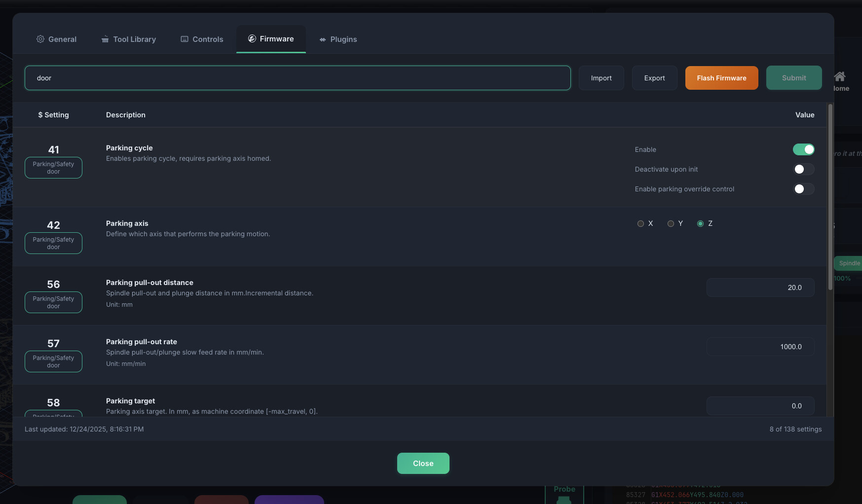Viewport: 862px width, 504px height.
Task: Click the settings list vertical scrollbar
Action: pyautogui.click(x=830, y=197)
